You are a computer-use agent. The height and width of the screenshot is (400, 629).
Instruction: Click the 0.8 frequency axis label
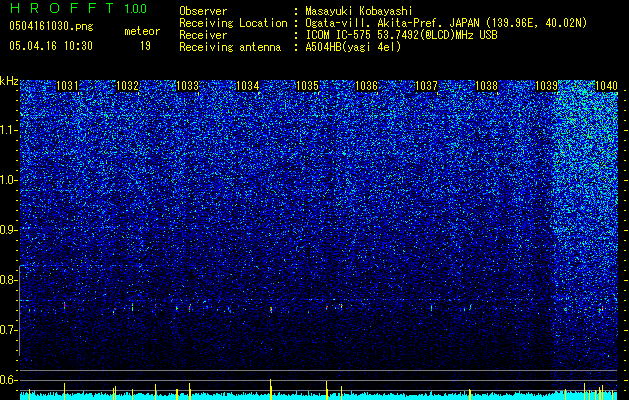pos(9,280)
